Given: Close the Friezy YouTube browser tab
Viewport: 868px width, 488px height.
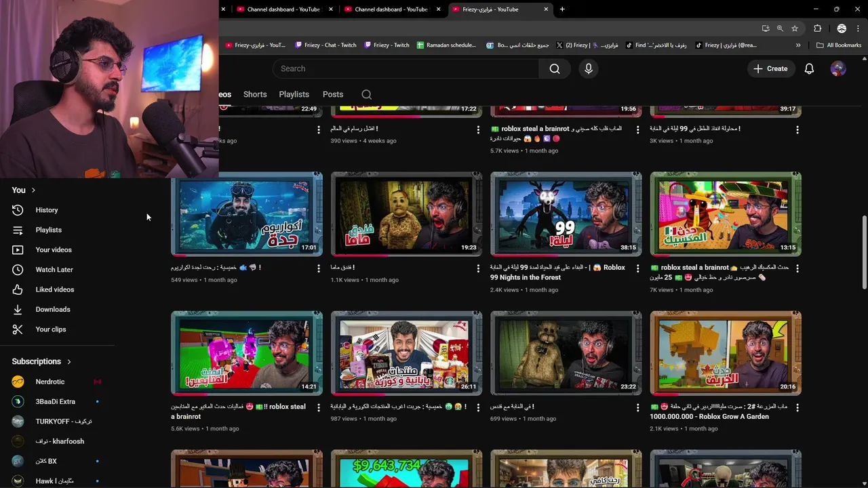Looking at the screenshot, I should 546,9.
